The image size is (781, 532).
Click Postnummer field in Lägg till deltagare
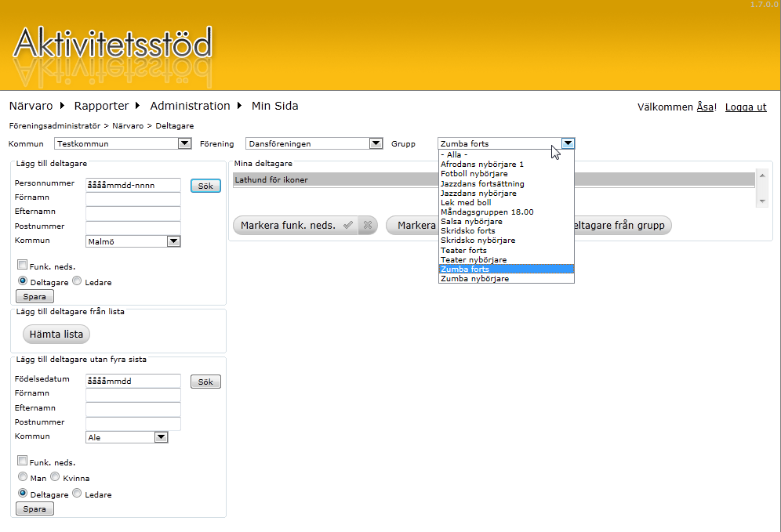(x=133, y=228)
